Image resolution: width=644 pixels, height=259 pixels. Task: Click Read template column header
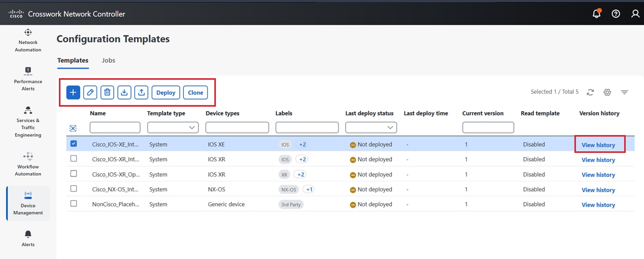coord(540,113)
